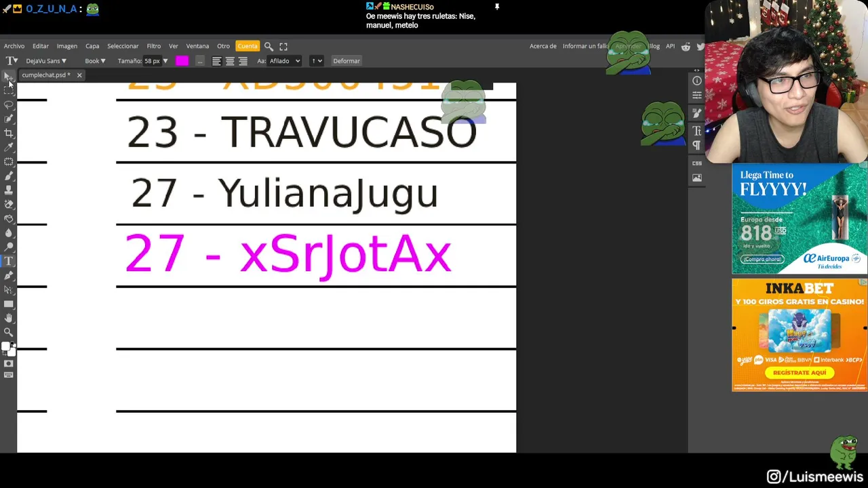Select the Move tool in left toolbar
The image size is (868, 488).
8,77
